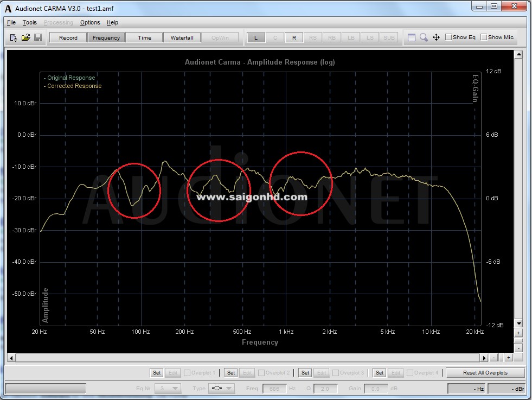The width and height of the screenshot is (532, 400).
Task: Select the RS channel button
Action: [313, 37]
